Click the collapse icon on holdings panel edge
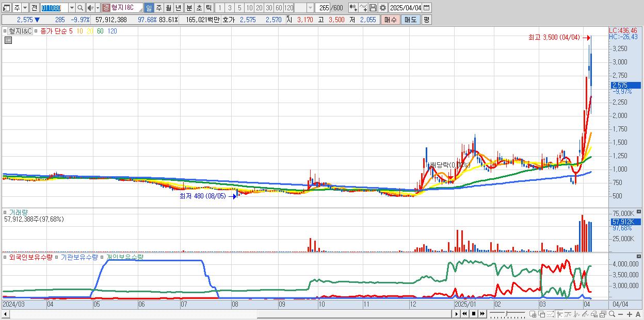 coord(640,256)
